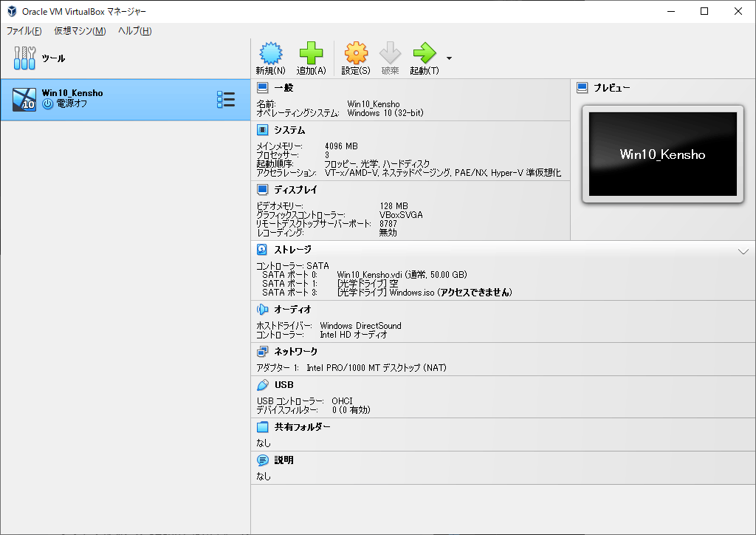
Task: Click the Discard (破棄) down-arrow icon
Action: [x=390, y=53]
